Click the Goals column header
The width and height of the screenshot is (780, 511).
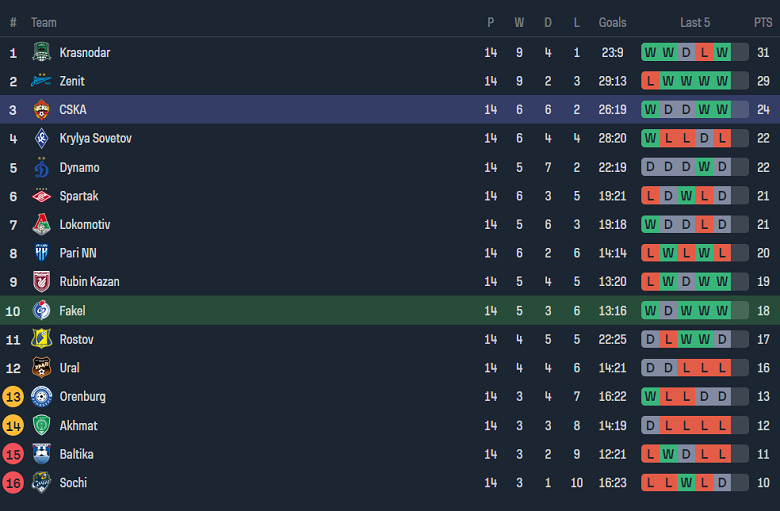click(612, 22)
